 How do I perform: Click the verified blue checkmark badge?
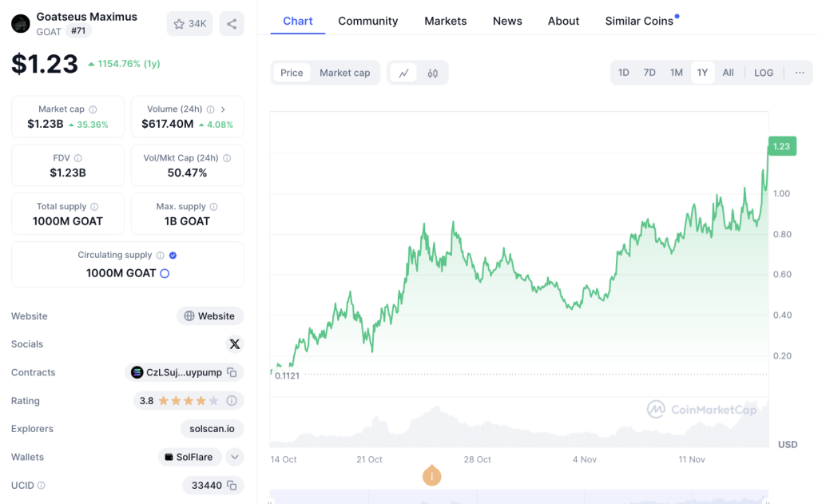(x=173, y=255)
